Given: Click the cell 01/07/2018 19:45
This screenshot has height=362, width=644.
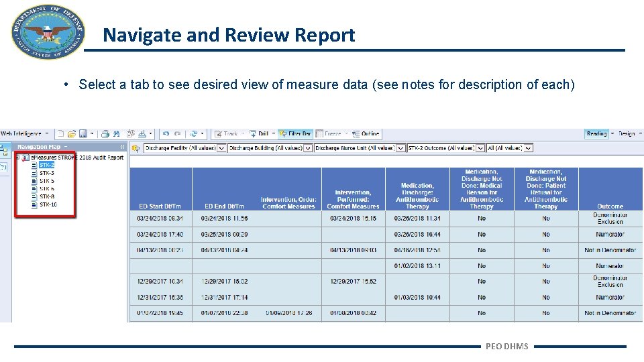Looking at the screenshot, I should click(160, 313).
